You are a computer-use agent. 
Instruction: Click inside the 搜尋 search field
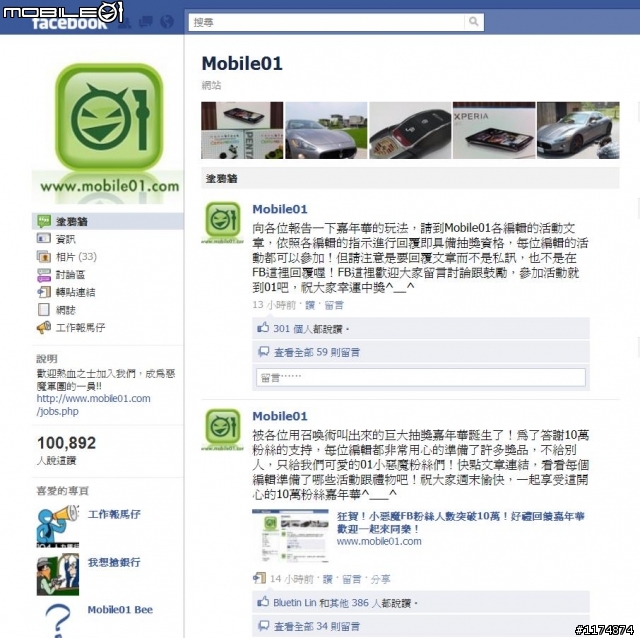327,22
